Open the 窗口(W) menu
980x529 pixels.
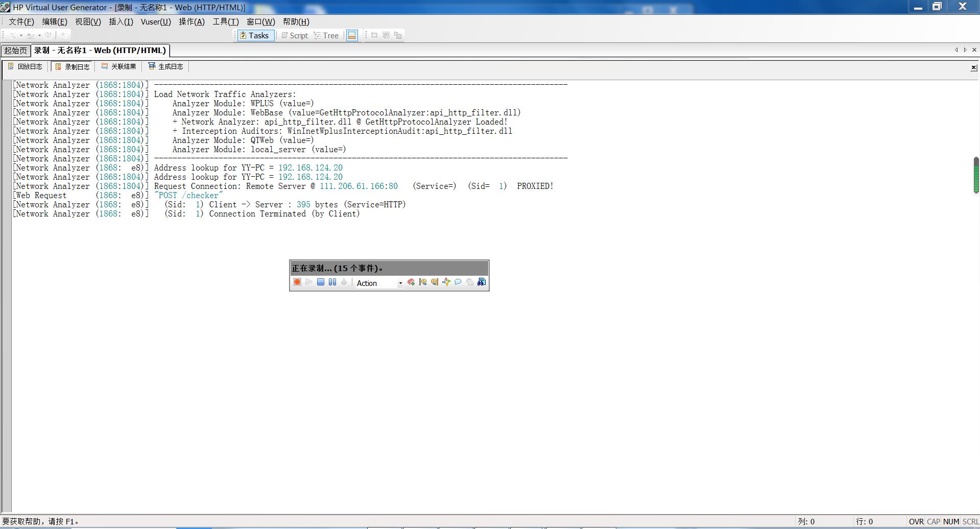(261, 21)
